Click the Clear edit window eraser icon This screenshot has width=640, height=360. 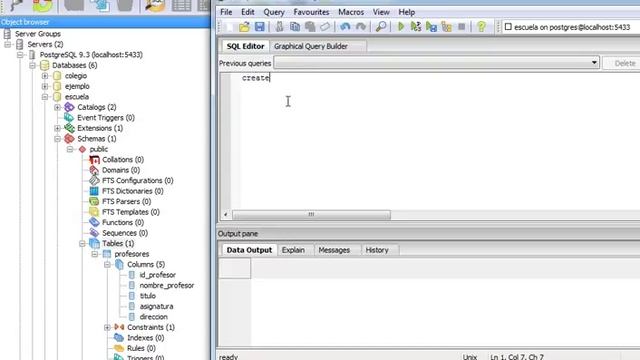(x=325, y=27)
